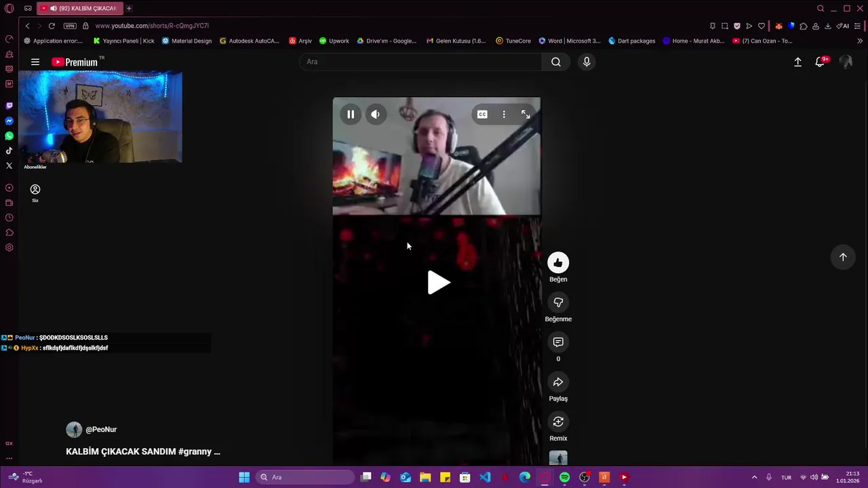Open the Windows Start menu
The image size is (868, 488).
(x=244, y=477)
